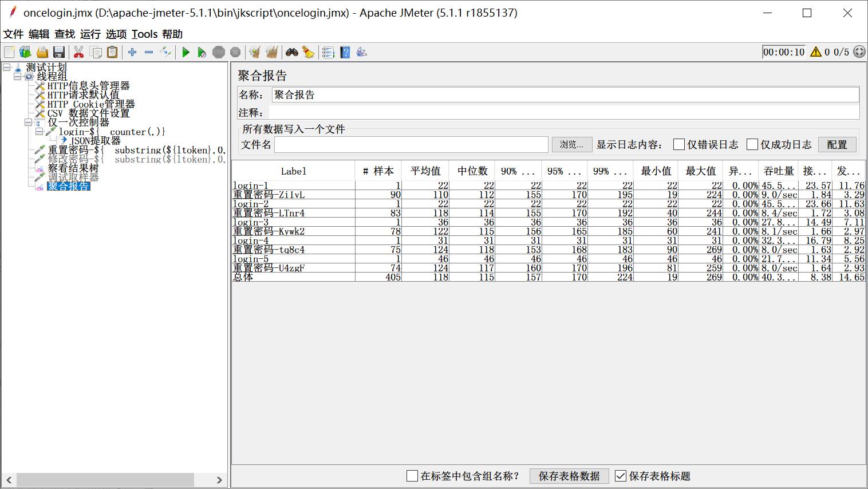Click the yellow warning triangle log indicator

[816, 52]
